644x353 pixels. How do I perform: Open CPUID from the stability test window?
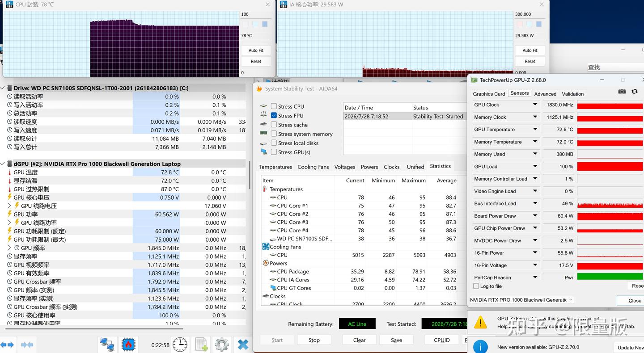pyautogui.click(x=442, y=340)
